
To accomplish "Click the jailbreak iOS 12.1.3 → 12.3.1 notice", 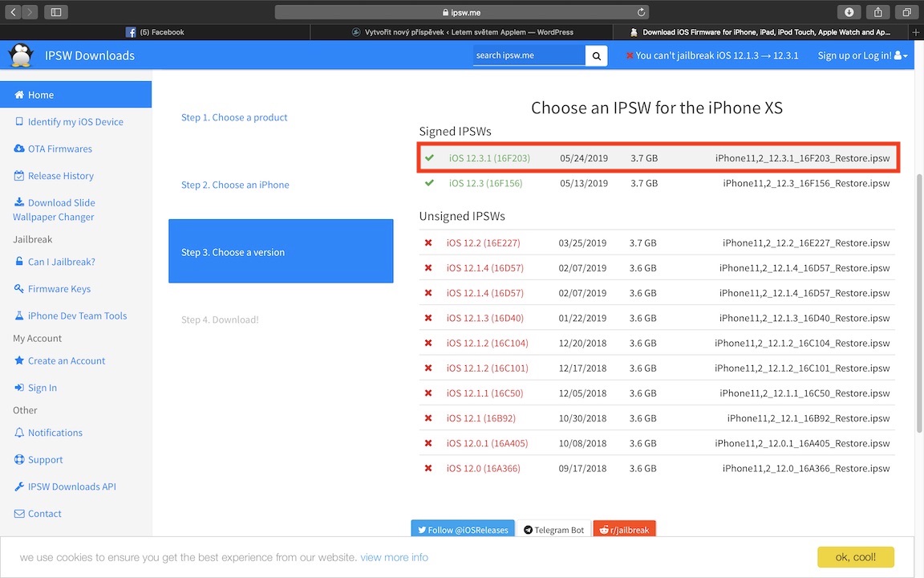I will click(x=712, y=55).
